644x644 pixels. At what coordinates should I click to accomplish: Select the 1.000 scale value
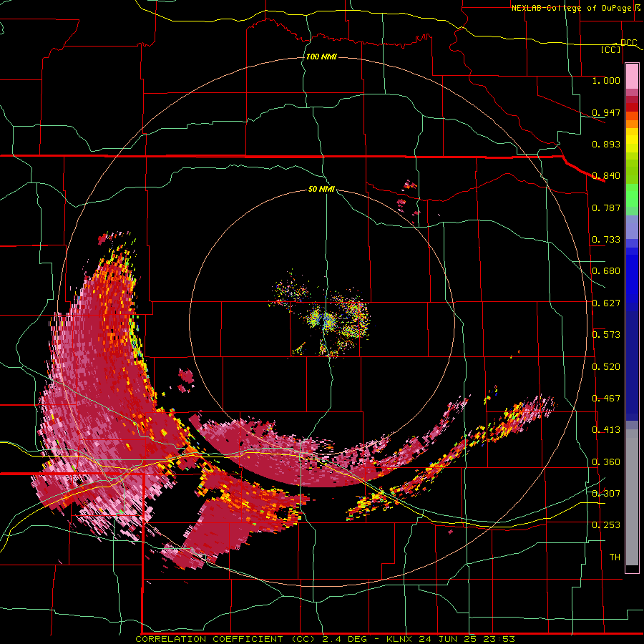click(606, 80)
